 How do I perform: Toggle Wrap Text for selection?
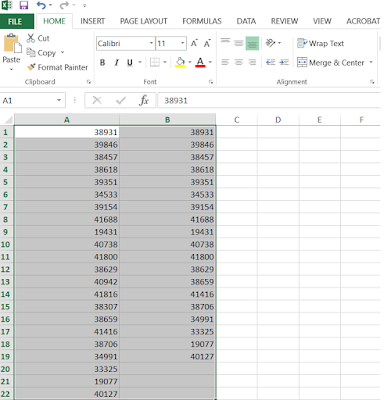coord(320,43)
